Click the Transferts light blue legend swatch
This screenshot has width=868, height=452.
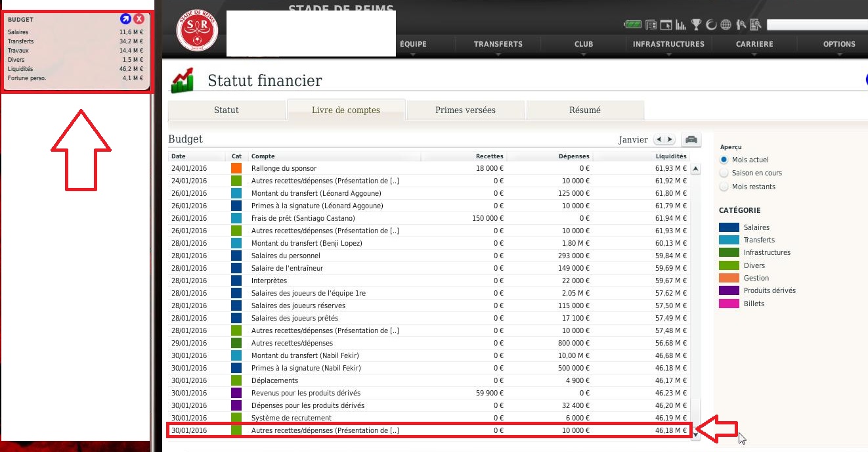pos(729,240)
